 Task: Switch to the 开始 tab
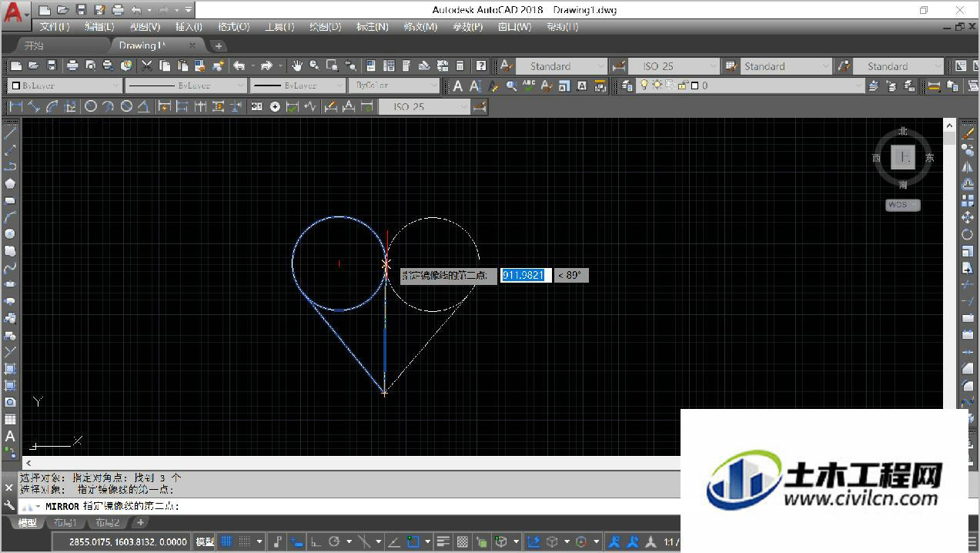point(33,45)
